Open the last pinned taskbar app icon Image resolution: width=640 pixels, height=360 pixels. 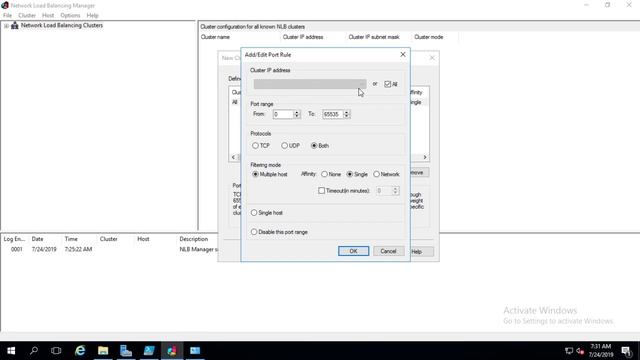(x=195, y=351)
